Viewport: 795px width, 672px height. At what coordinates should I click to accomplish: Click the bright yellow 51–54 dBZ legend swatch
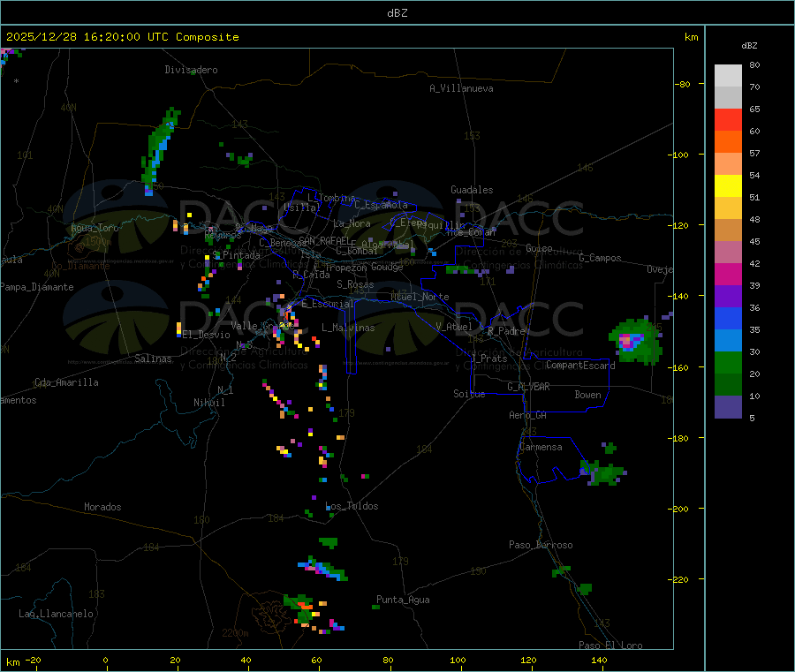728,186
